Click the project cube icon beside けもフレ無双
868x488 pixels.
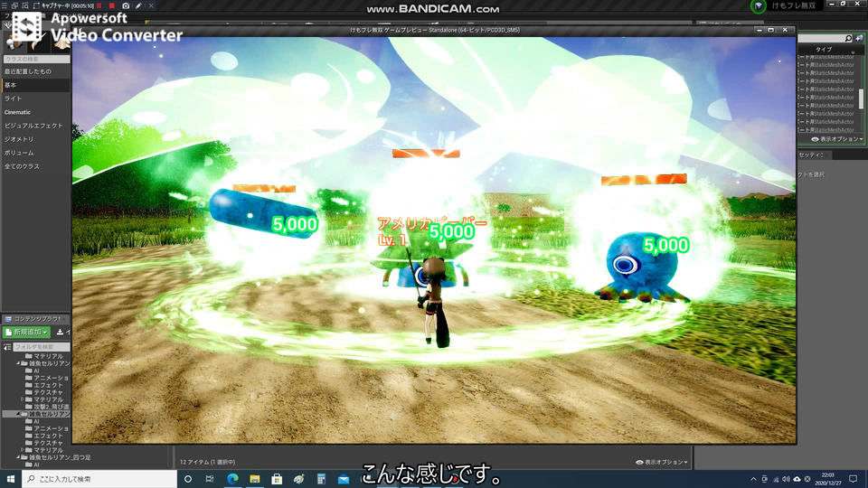tap(759, 6)
